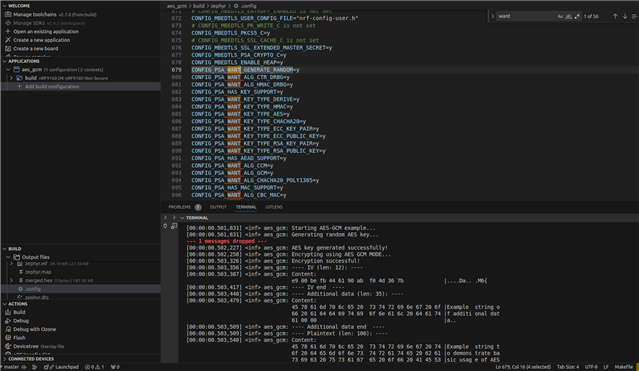Click Find in Selection icon in search widget
Viewport: 639px width, 371px height.
point(634,16)
